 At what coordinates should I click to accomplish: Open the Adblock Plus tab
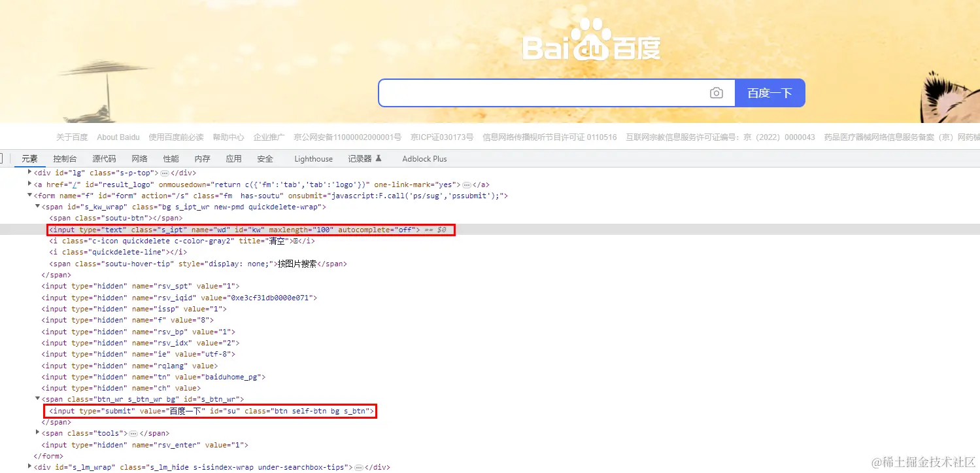[x=424, y=158]
